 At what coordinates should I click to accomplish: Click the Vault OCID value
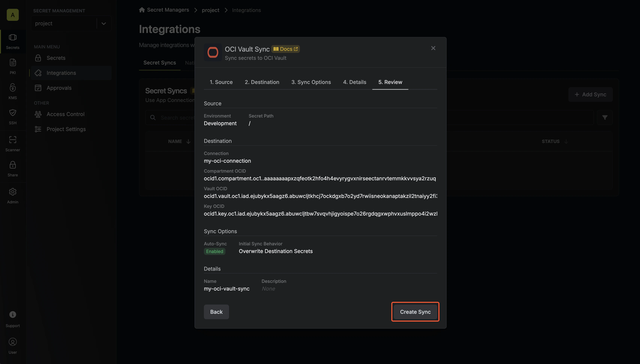320,196
